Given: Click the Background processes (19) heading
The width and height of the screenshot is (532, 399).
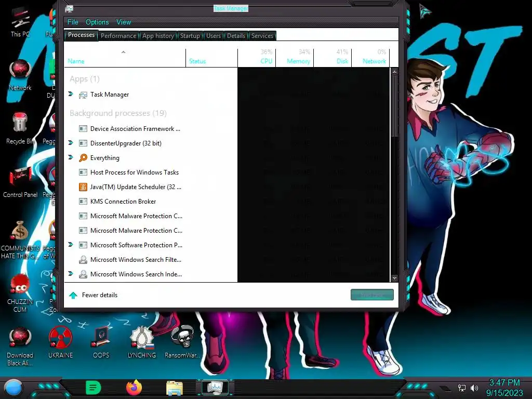Looking at the screenshot, I should click(118, 113).
